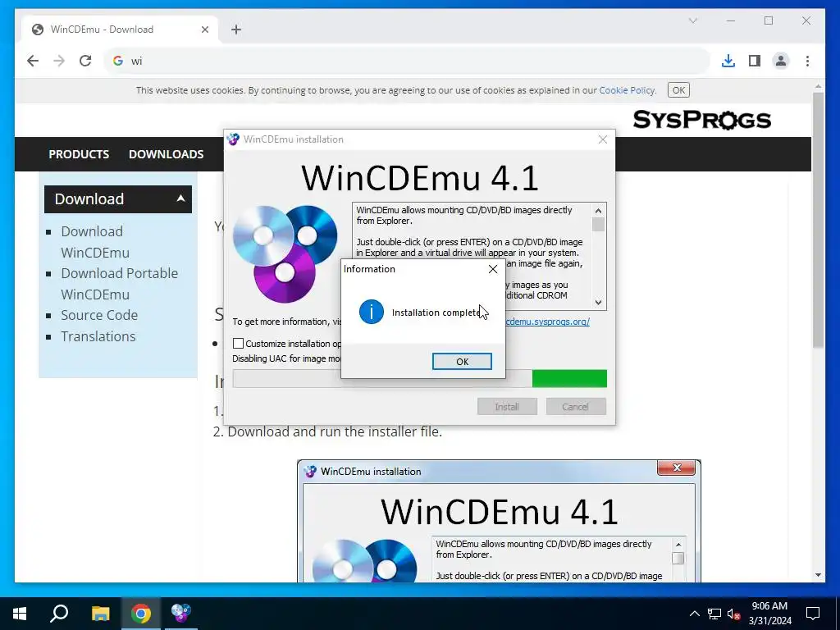
Task: Close the WinCDEmu installation window
Action: pos(603,139)
